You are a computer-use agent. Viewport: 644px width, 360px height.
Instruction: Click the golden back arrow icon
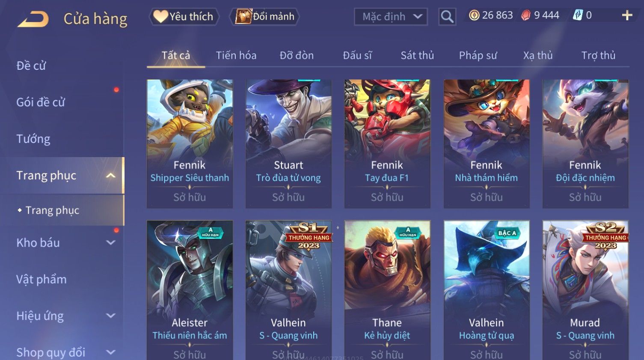point(33,19)
